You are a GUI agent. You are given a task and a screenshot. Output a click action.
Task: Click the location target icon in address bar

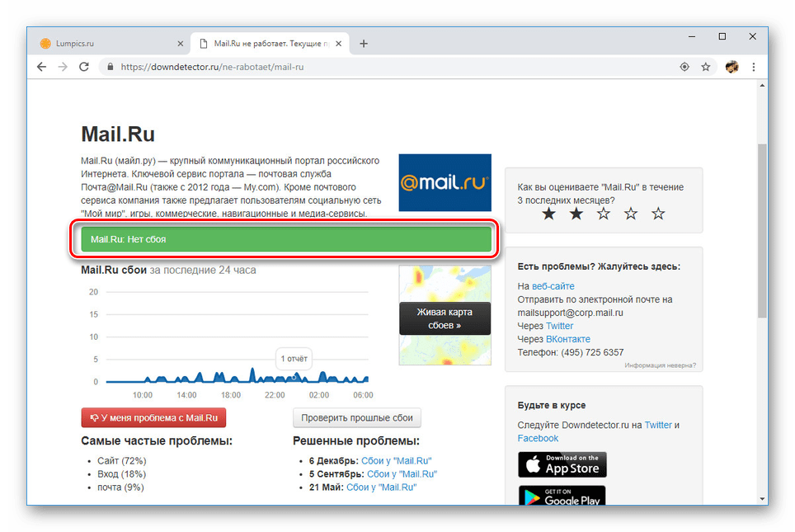(x=684, y=67)
